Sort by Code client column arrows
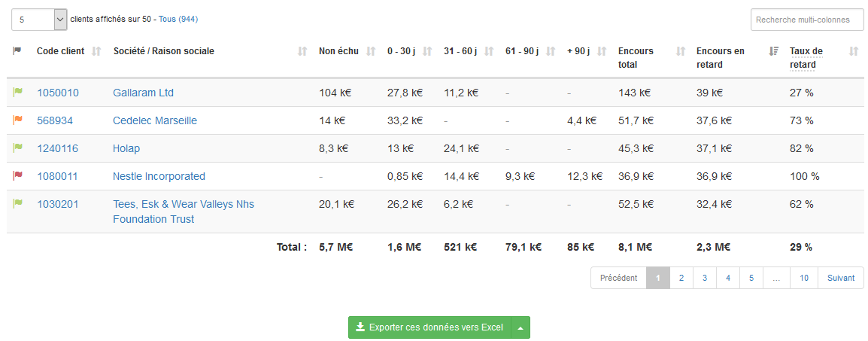868x341 pixels. (x=96, y=51)
